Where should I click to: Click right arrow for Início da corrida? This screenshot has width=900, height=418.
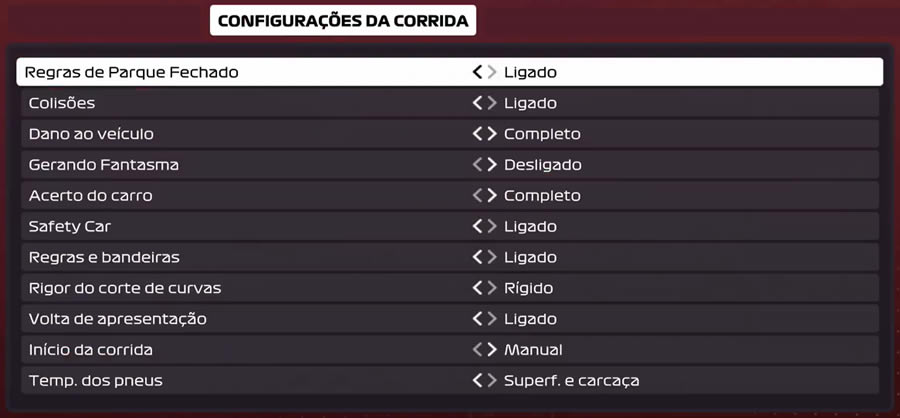tap(492, 350)
